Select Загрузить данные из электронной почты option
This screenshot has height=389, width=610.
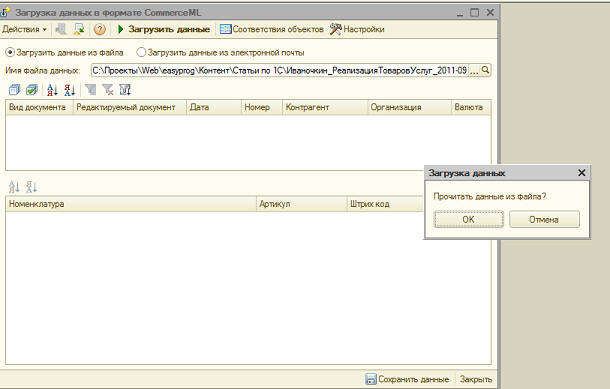(x=220, y=52)
